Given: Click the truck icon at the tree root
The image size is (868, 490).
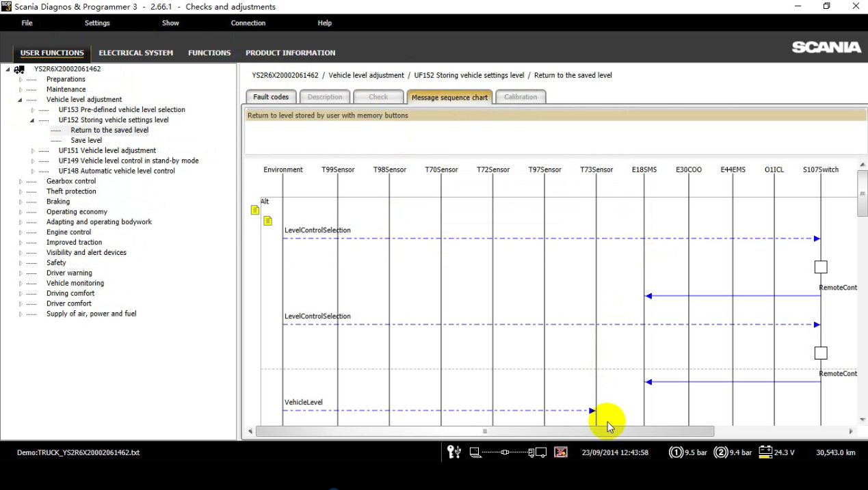Looking at the screenshot, I should (19, 69).
